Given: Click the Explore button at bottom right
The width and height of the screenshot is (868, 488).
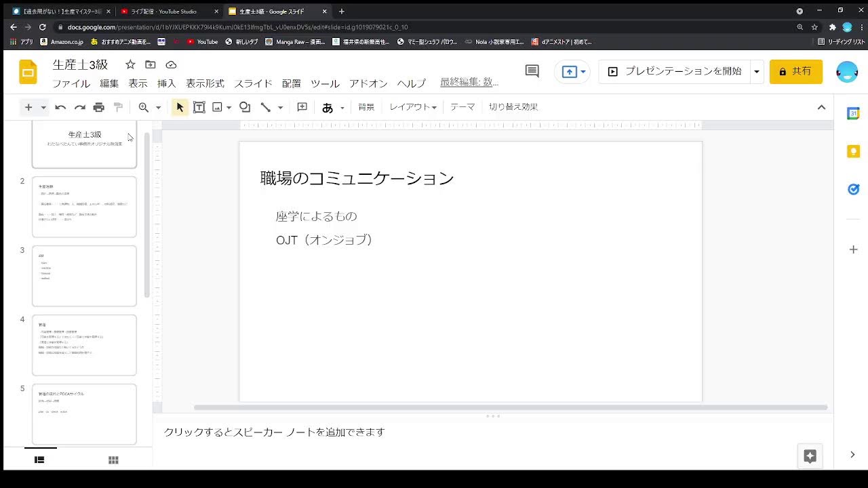Looking at the screenshot, I should pos(810,456).
